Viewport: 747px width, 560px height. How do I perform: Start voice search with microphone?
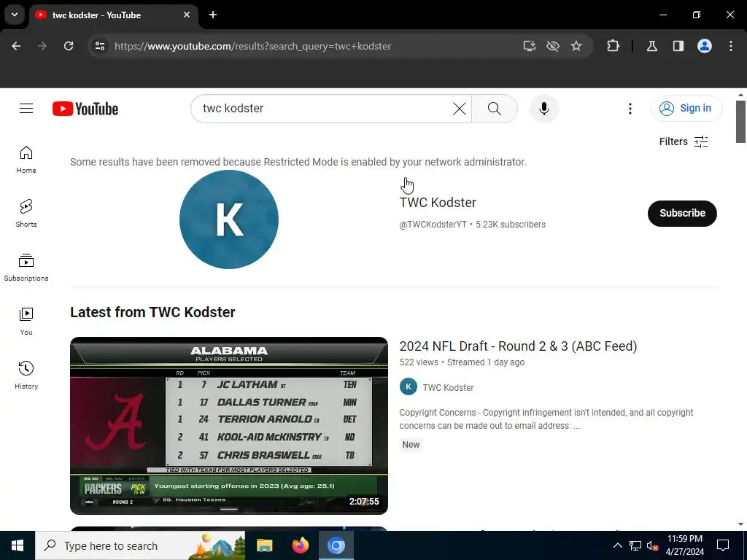tap(543, 109)
